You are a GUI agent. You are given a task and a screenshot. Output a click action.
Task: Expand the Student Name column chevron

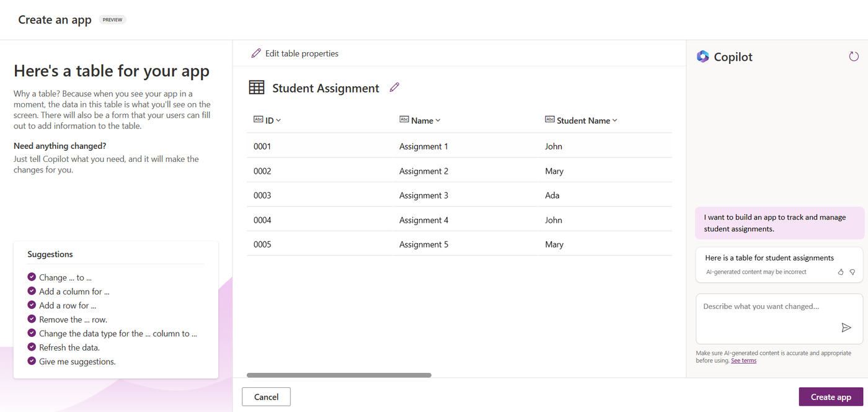click(614, 120)
